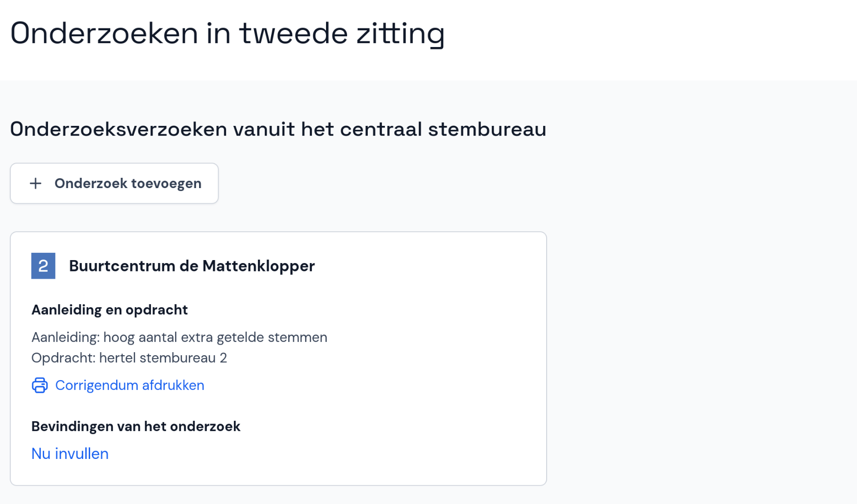Click the line Opdracht: hertel stembureau 2

click(129, 358)
